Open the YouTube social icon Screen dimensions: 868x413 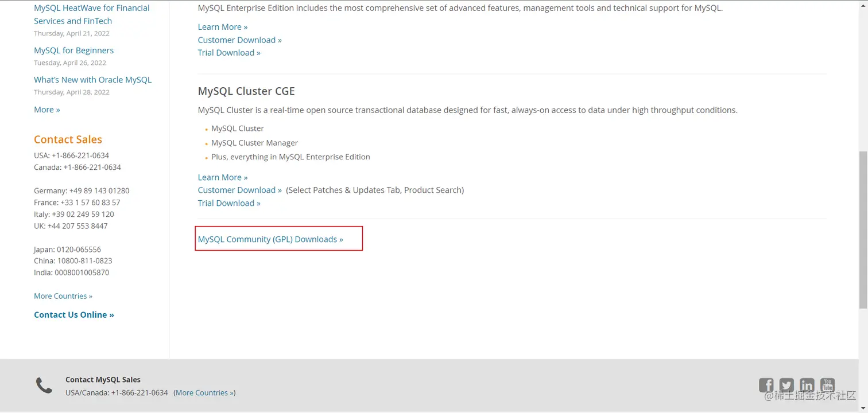(827, 385)
